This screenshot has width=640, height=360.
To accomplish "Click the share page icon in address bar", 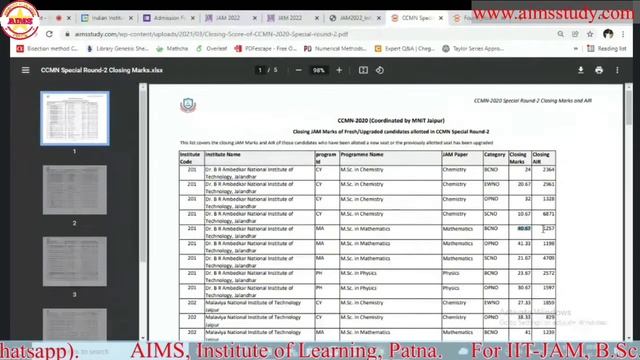I will (x=575, y=34).
